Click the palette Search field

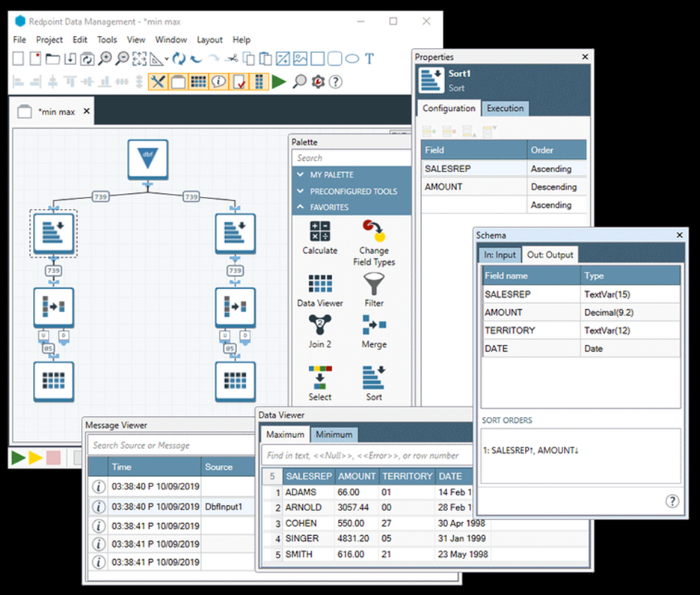tap(350, 158)
